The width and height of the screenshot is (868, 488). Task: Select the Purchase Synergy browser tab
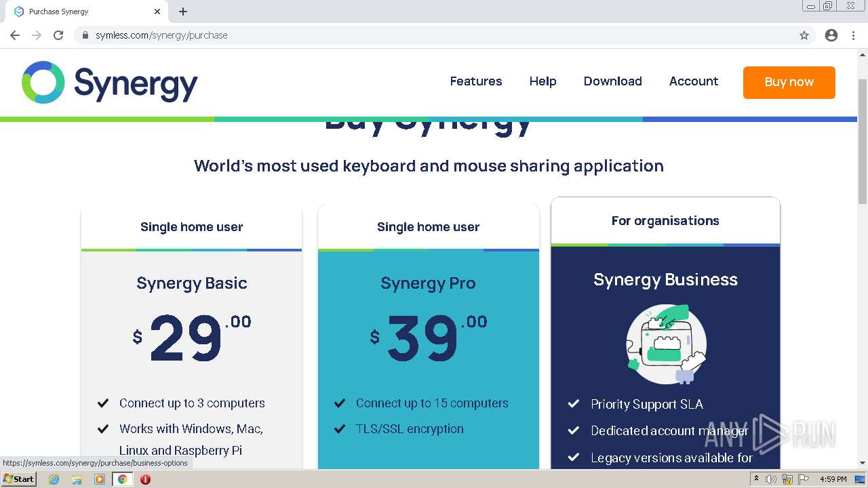click(87, 12)
